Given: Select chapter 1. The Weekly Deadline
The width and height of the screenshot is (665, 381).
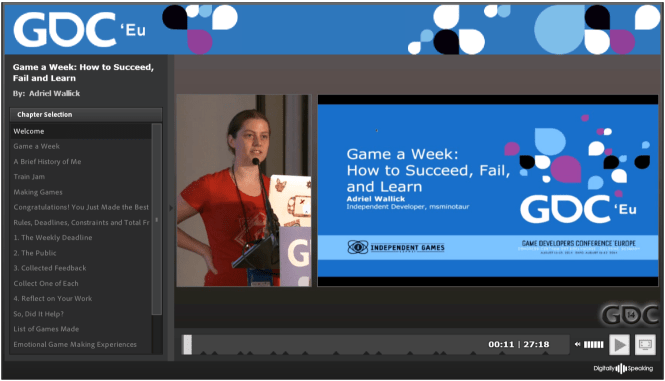Looking at the screenshot, I should click(x=81, y=238).
